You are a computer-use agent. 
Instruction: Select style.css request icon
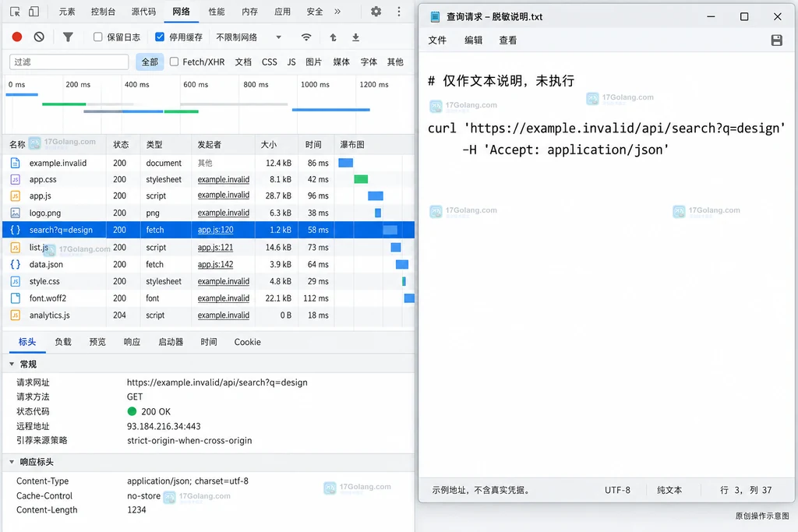tap(16, 281)
